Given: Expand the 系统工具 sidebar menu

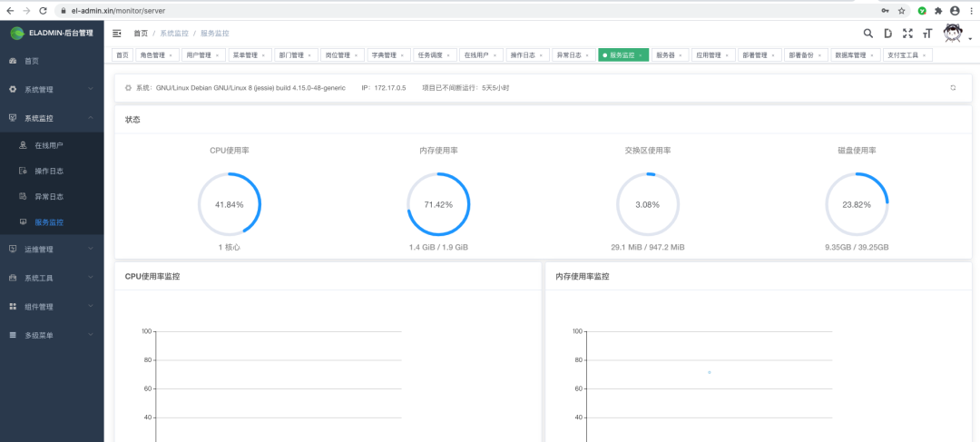Looking at the screenshot, I should click(52, 278).
